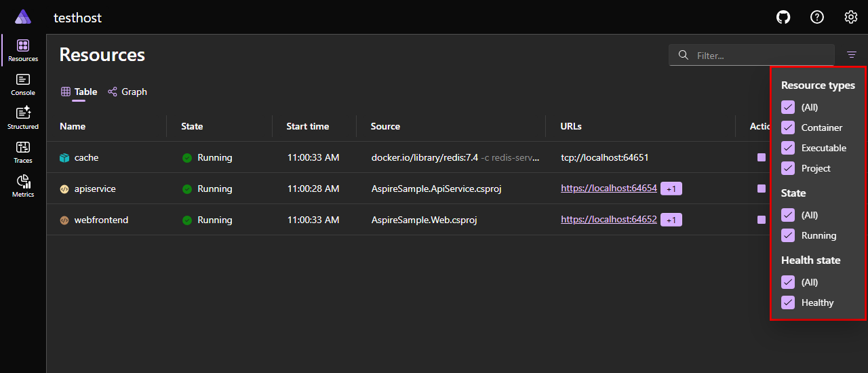Click the Source column header

pos(385,126)
